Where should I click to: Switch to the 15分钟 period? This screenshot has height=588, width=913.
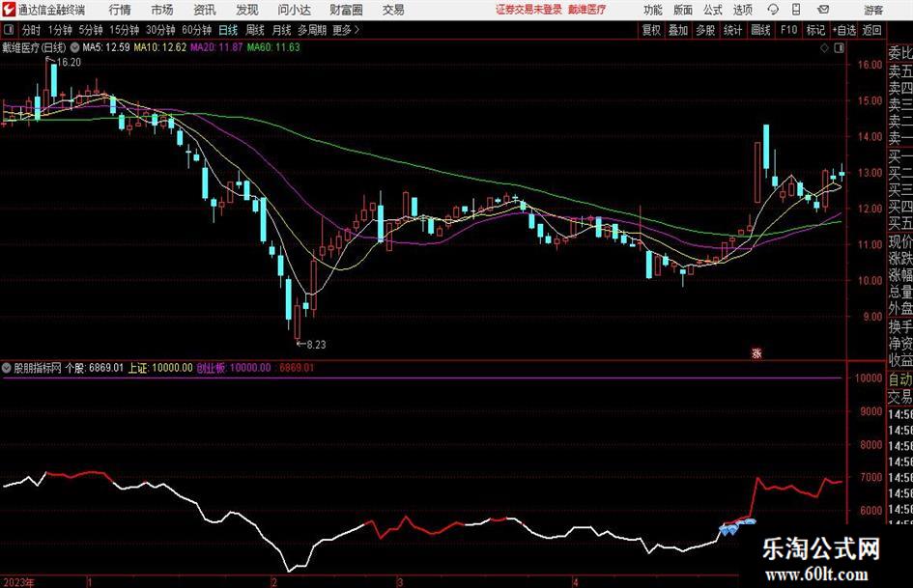click(x=124, y=30)
